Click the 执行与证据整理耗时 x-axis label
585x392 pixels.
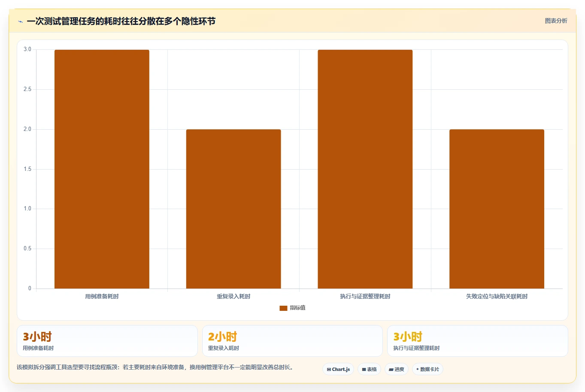(x=365, y=296)
